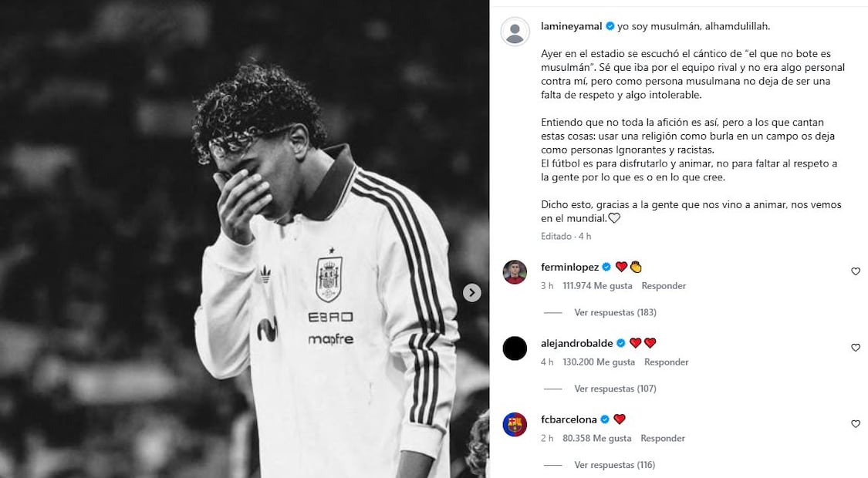The height and width of the screenshot is (478, 868).
Task: Open fcbarcelona's crest avatar
Action: (x=515, y=424)
